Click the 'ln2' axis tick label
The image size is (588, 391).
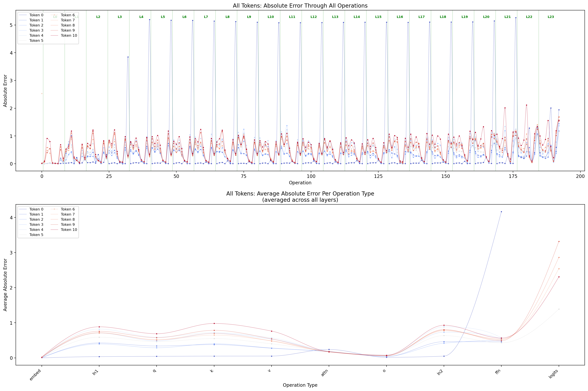pyautogui.click(x=440, y=373)
